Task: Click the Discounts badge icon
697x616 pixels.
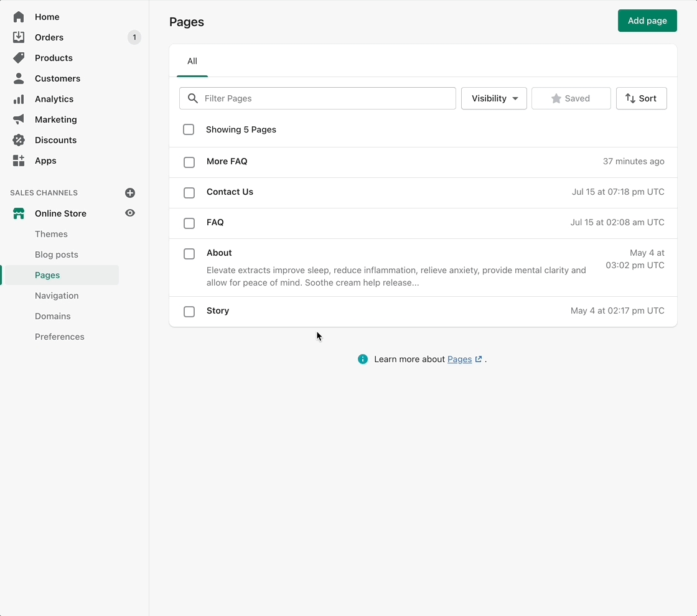Action: [19, 140]
